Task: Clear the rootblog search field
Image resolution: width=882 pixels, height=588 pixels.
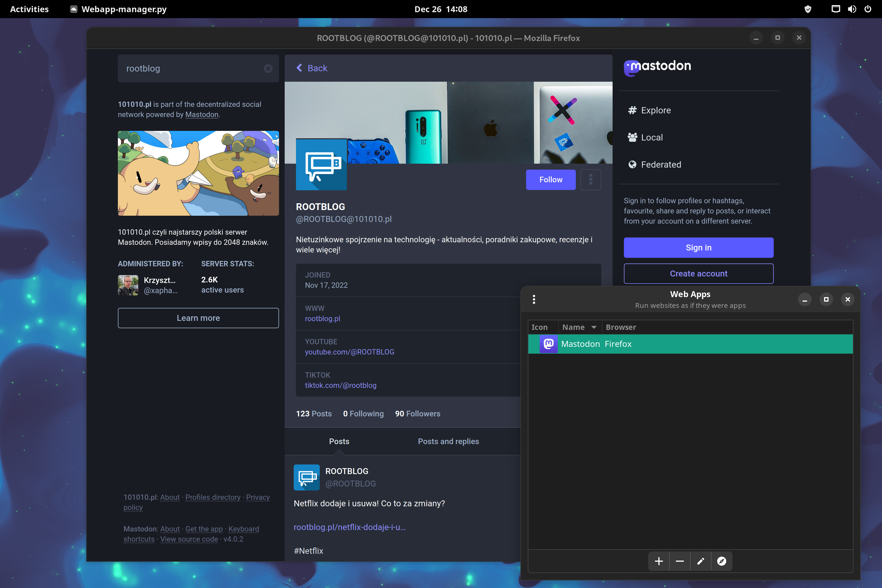Action: pos(268,68)
